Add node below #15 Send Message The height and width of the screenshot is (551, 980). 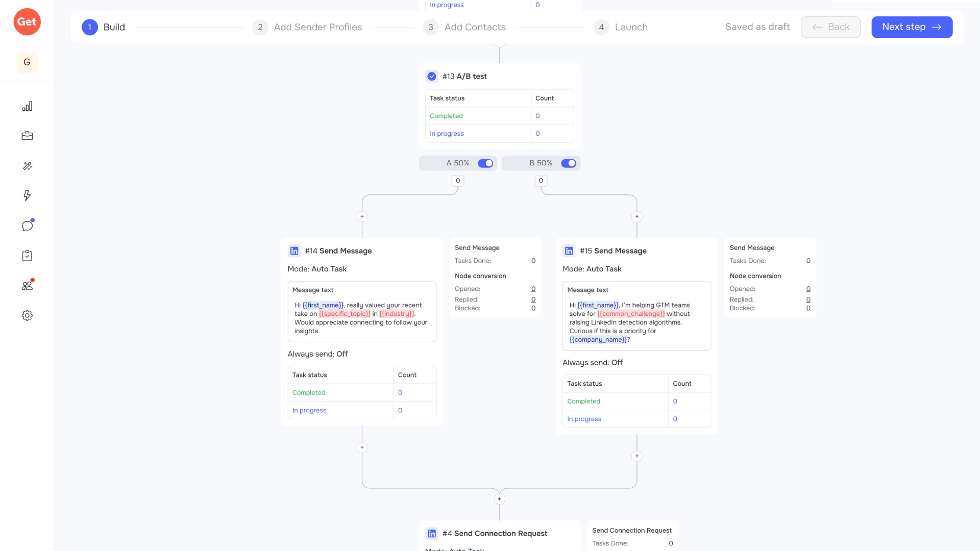tap(636, 456)
